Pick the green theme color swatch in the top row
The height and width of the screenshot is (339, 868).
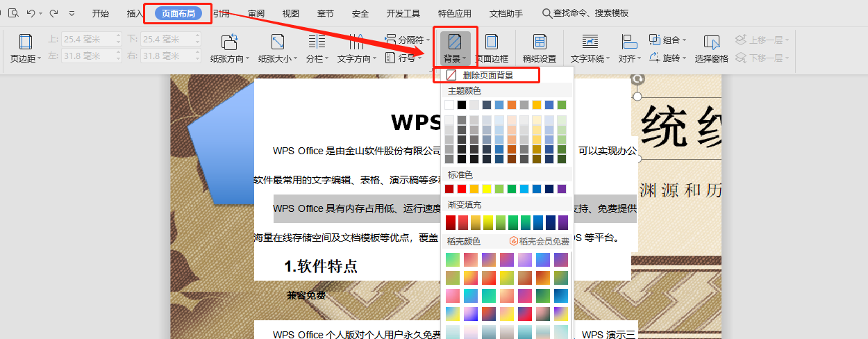tap(562, 105)
